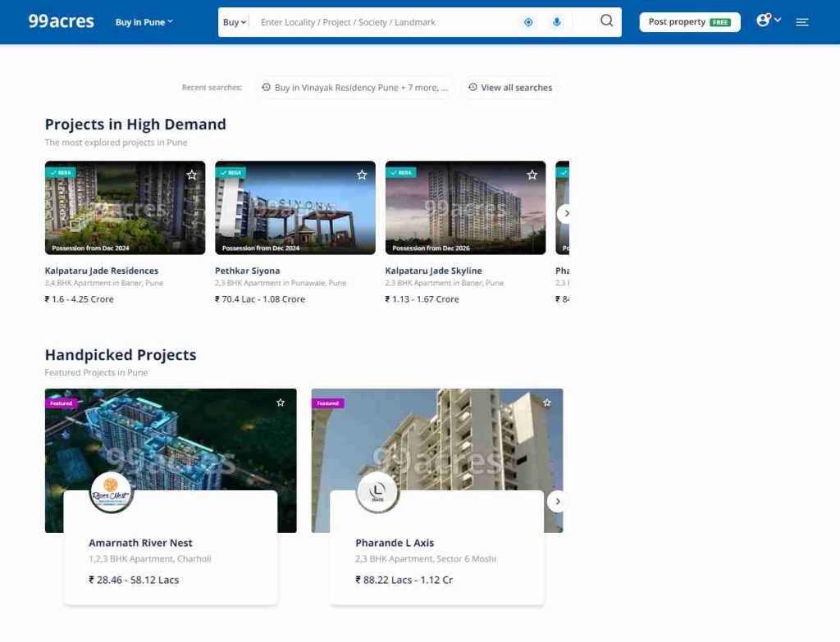Toggle star on Pethkar Siyona card

[x=362, y=175]
